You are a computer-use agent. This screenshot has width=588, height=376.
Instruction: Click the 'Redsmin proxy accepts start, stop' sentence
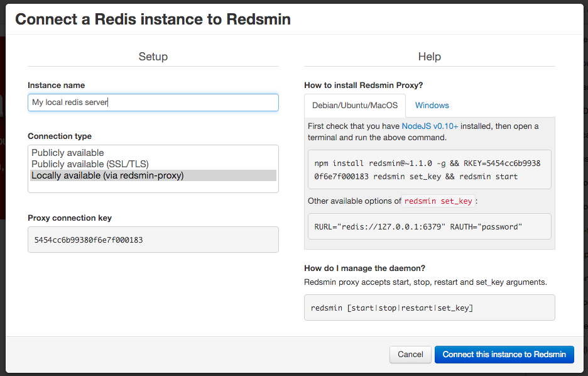426,282
